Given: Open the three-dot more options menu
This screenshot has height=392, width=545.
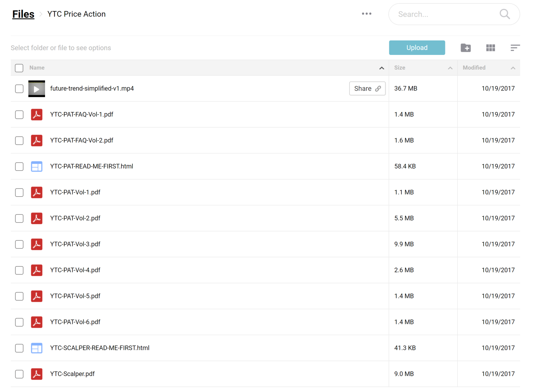Looking at the screenshot, I should [367, 14].
